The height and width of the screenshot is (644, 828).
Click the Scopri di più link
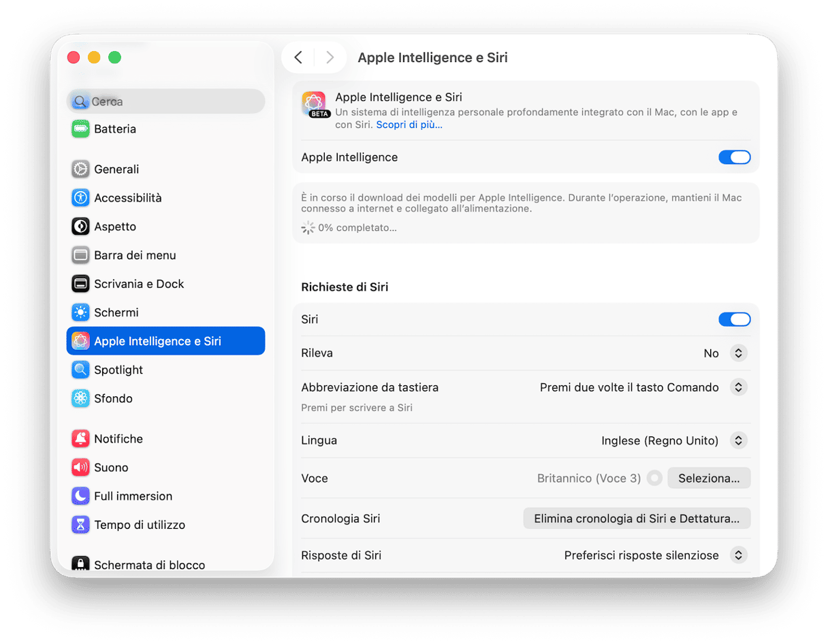[409, 125]
